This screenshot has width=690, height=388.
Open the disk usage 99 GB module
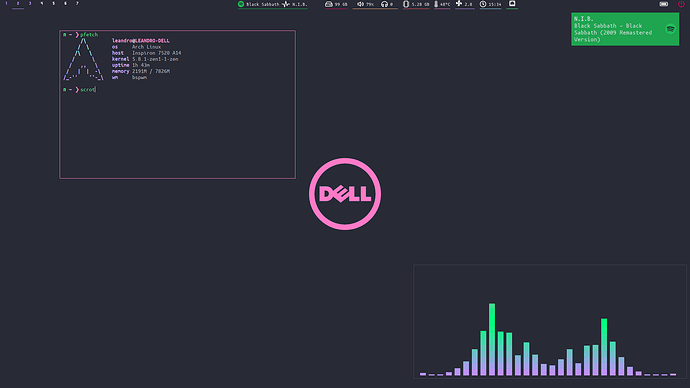coord(336,4)
